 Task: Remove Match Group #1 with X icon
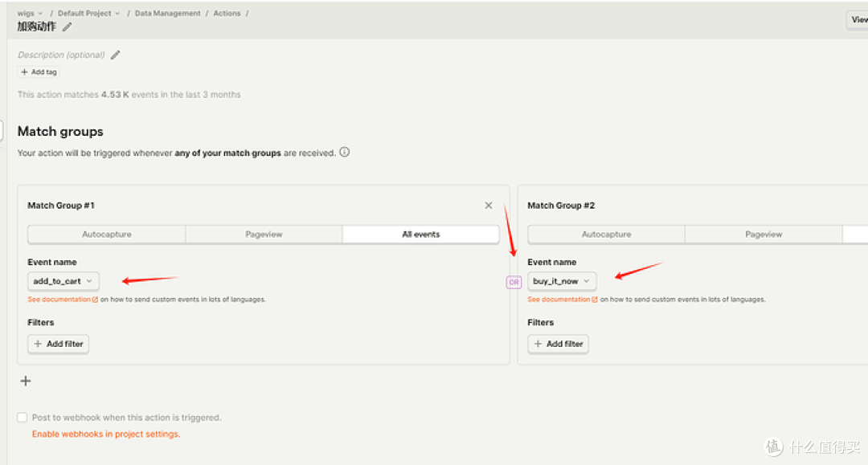pos(489,206)
